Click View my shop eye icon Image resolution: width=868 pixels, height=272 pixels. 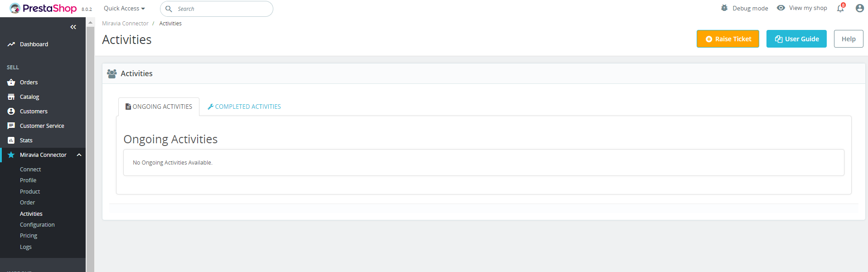(781, 8)
